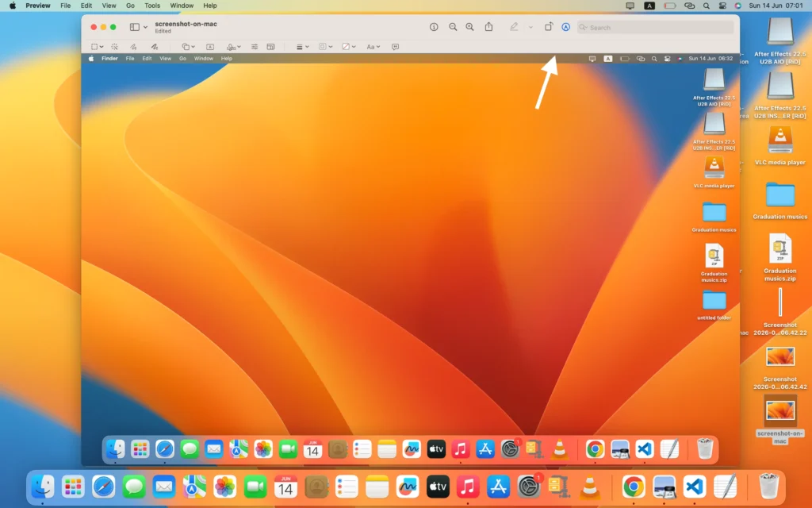
Task: Select the Sketch tool
Action: coord(133,47)
